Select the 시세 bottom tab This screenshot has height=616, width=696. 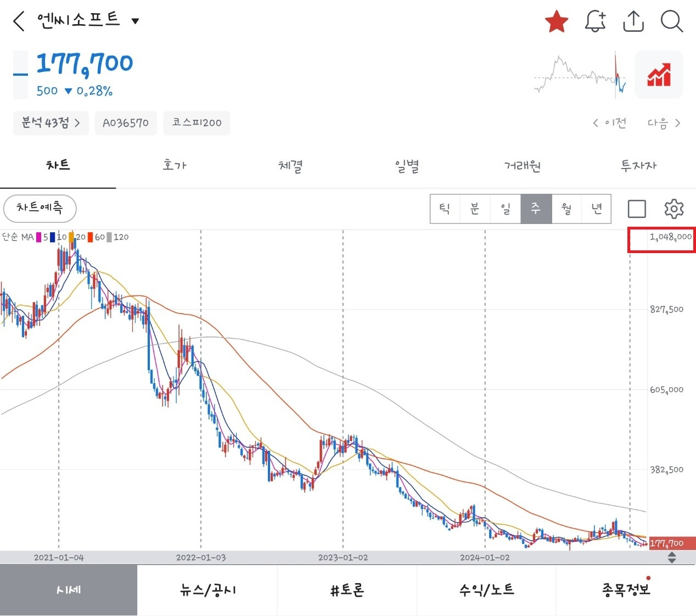[x=69, y=590]
